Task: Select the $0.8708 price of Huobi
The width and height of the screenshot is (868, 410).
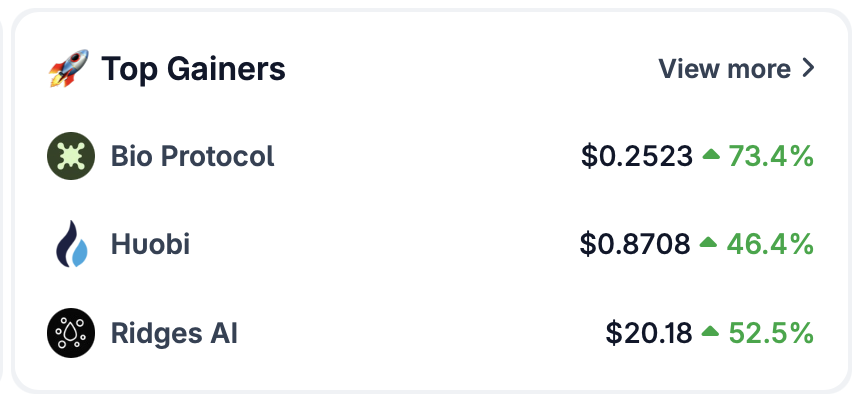Action: tap(635, 244)
